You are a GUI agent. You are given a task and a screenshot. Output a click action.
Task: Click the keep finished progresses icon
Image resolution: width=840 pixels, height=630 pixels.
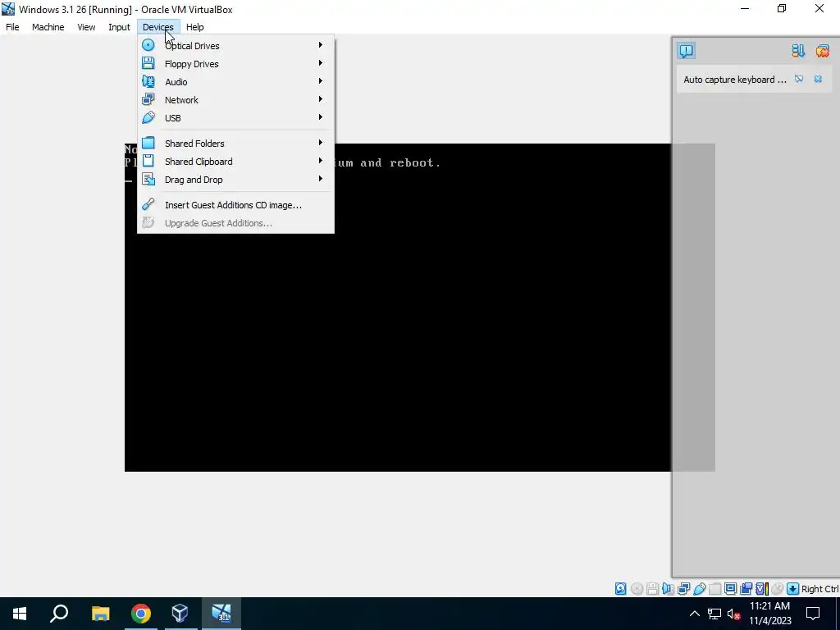tap(798, 51)
